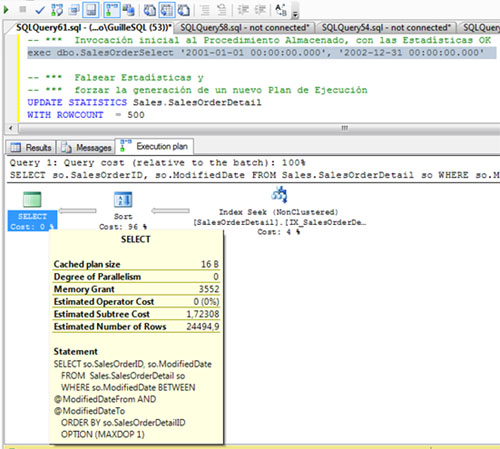Click the UPDATE STATISTICS line in editor

click(x=144, y=102)
